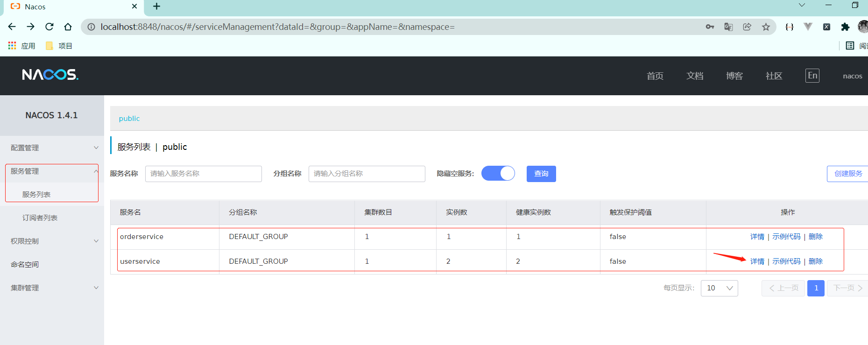Click the NACOS logo
Viewport: 868px width, 345px height.
50,75
